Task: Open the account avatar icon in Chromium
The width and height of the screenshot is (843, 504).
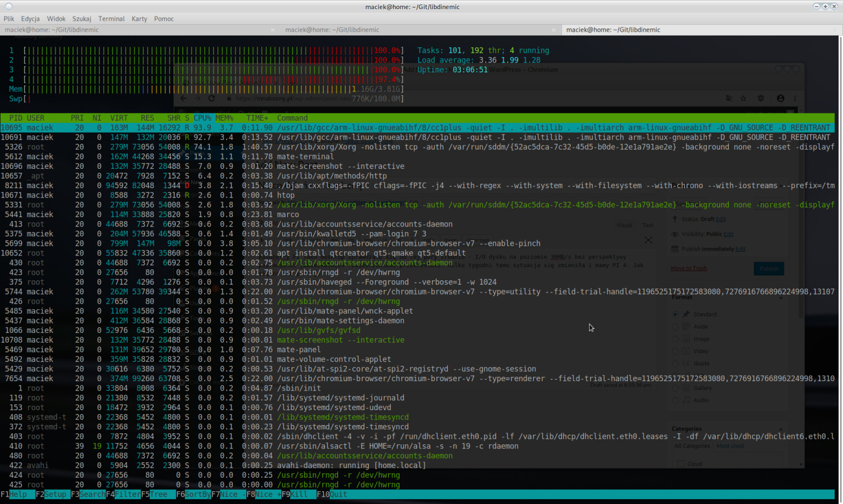Action: click(780, 99)
